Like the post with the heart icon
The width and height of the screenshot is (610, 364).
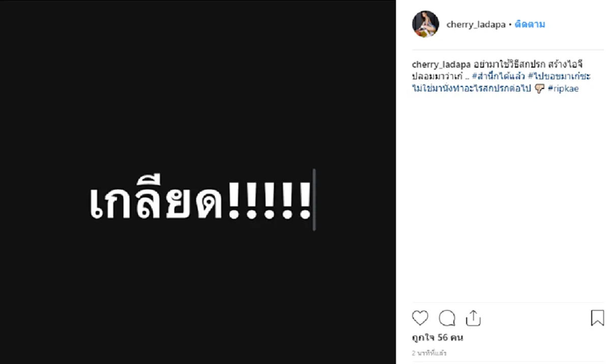(x=420, y=318)
